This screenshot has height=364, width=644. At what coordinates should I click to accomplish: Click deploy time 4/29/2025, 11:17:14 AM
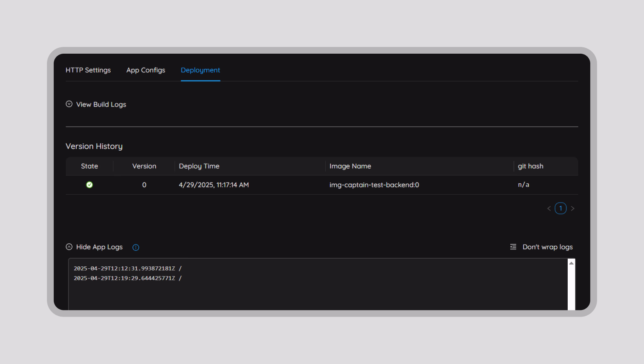(214, 185)
